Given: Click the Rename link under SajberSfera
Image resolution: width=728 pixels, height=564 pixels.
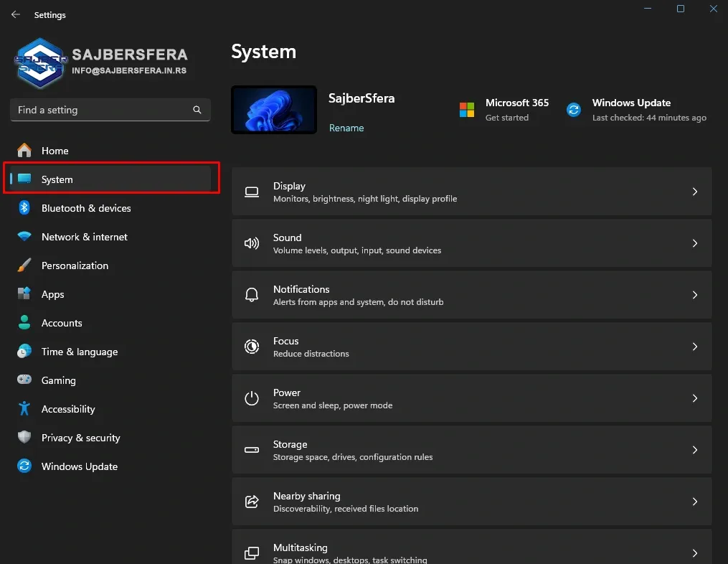Looking at the screenshot, I should point(346,128).
